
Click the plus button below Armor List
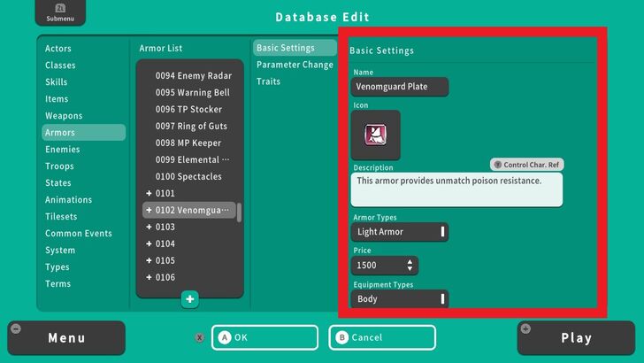pos(189,299)
